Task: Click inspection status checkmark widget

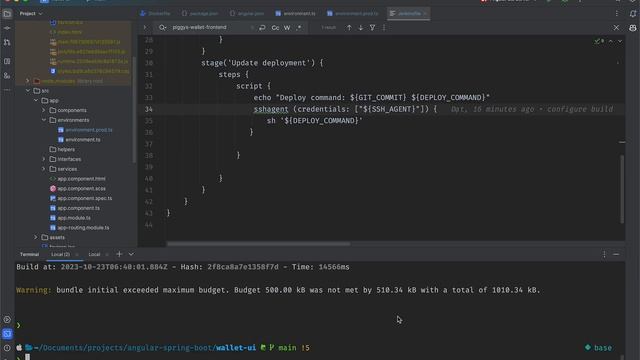Action: coord(599,41)
